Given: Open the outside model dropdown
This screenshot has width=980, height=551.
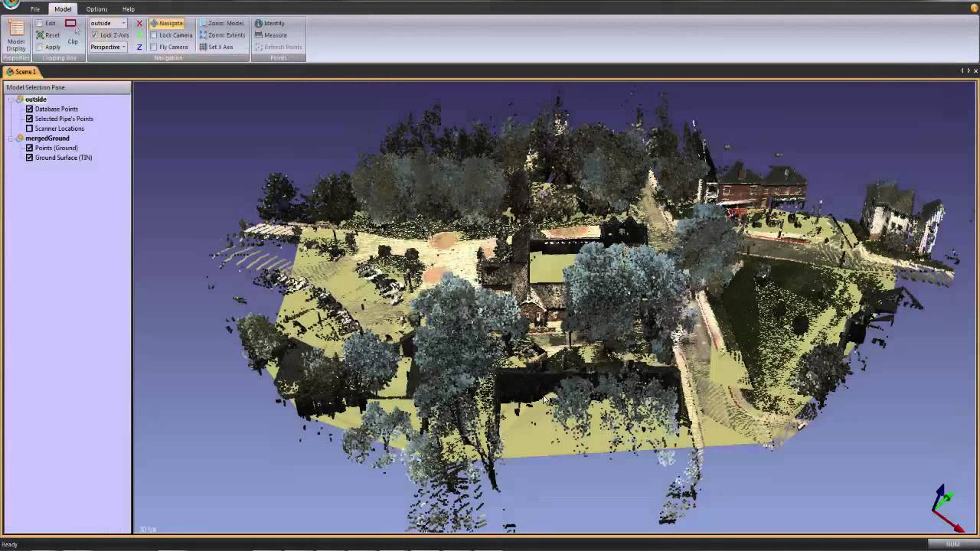Looking at the screenshot, I should [x=108, y=23].
